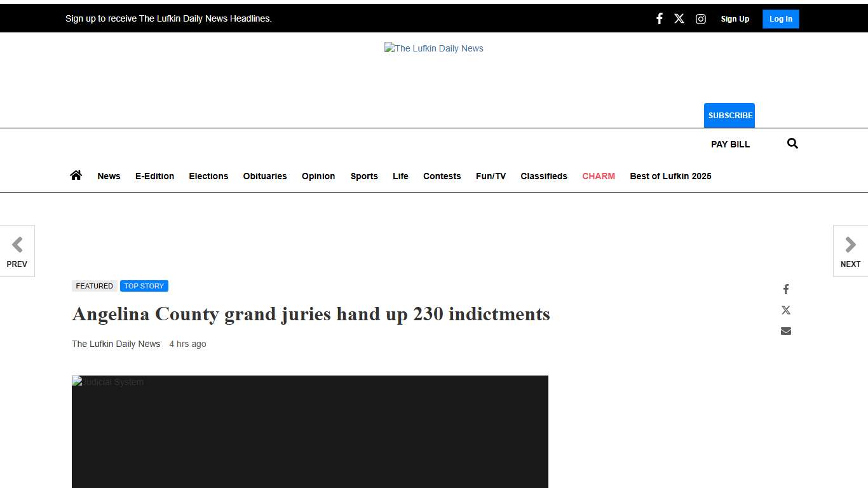Share the article via X icon
The width and height of the screenshot is (868, 488).
(x=785, y=310)
